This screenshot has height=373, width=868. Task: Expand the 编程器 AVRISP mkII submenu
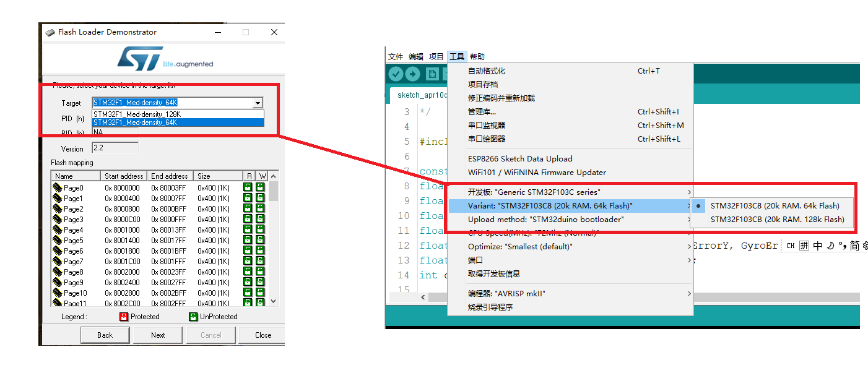(x=570, y=293)
